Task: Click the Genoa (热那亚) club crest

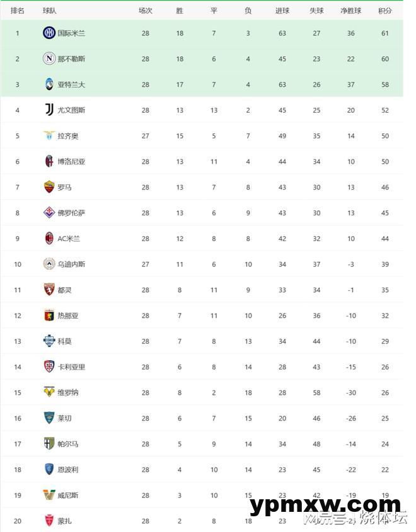Action: point(49,315)
